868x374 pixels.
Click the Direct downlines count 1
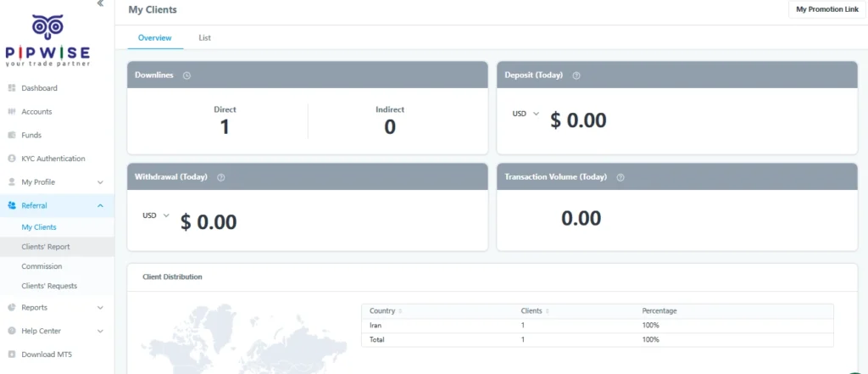[x=225, y=127]
